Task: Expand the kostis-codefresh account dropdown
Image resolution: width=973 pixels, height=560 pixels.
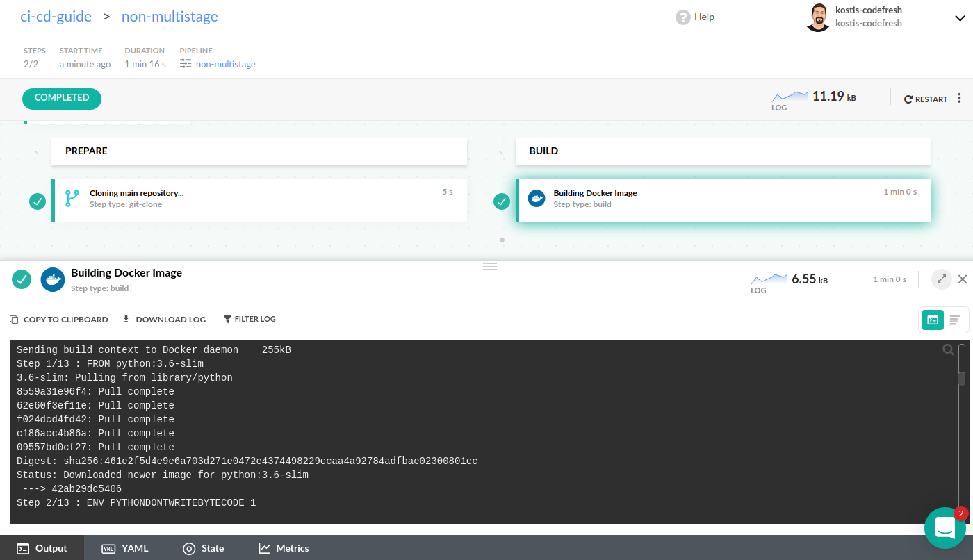Action: (960, 19)
